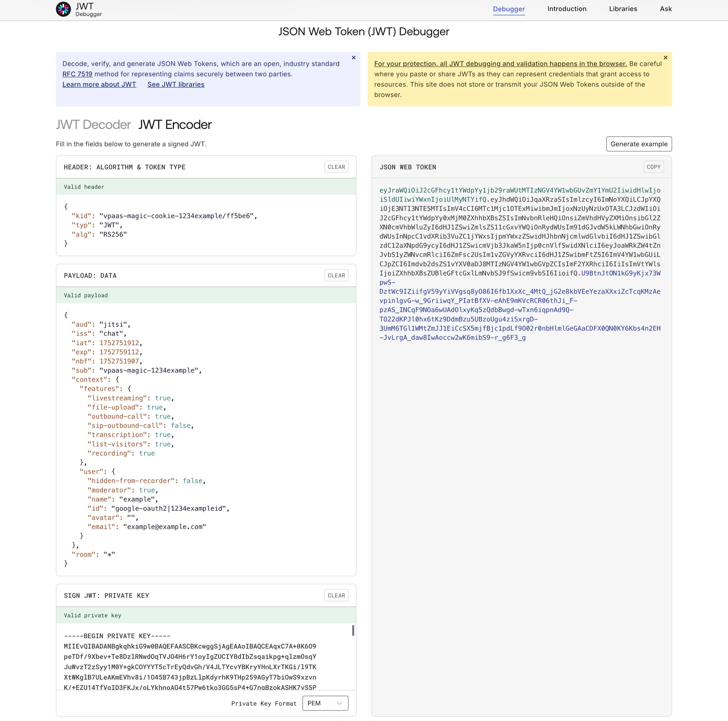Select the JWT Encoder tab
Image resolution: width=728 pixels, height=721 pixels.
[x=175, y=125]
